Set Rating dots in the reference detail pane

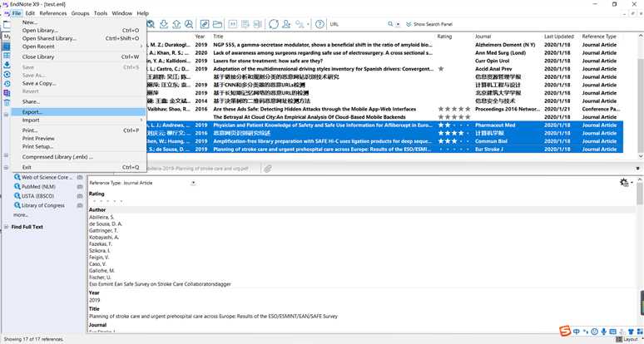pos(107,201)
